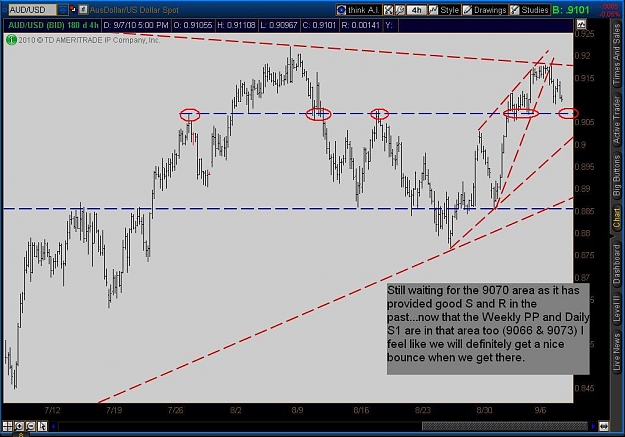Click the 7/19 date label on time axis
Viewport: 625px width, 437px height.
point(114,410)
